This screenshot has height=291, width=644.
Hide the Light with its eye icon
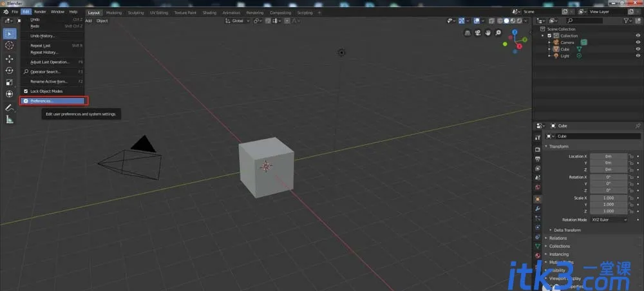[638, 55]
